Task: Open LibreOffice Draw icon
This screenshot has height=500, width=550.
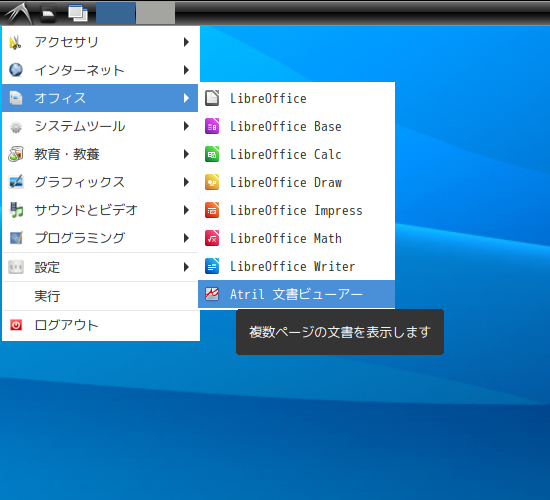Action: 212,182
